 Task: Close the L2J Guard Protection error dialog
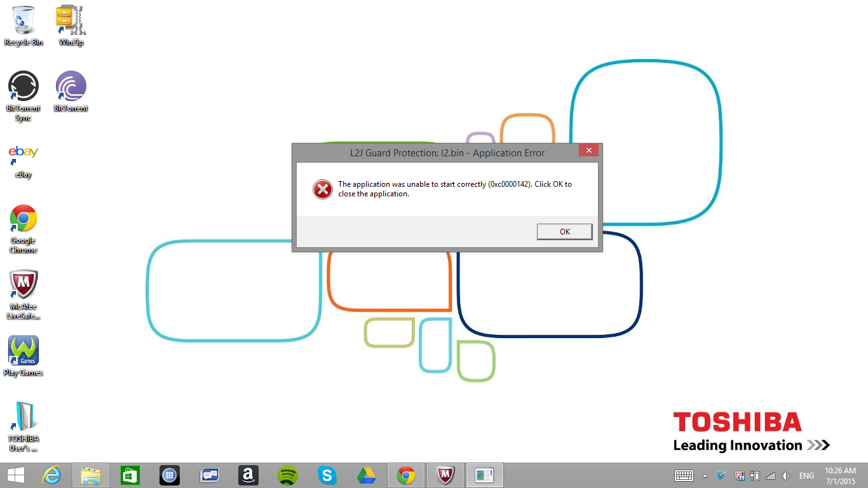(x=588, y=151)
